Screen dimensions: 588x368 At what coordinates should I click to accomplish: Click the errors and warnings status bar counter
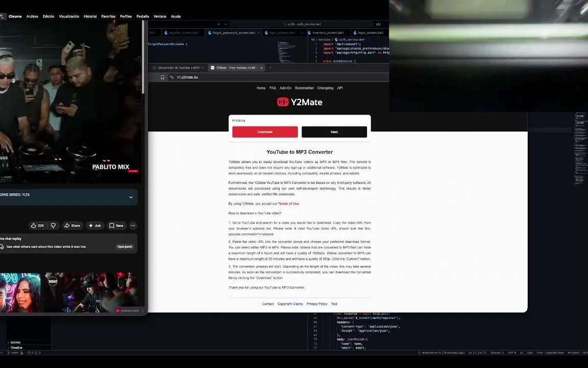coord(34,353)
